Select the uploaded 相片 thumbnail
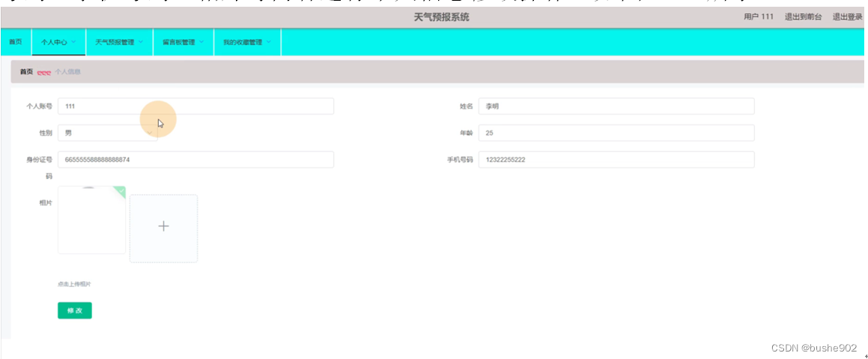Screen dimensions: 868x359 (91, 220)
